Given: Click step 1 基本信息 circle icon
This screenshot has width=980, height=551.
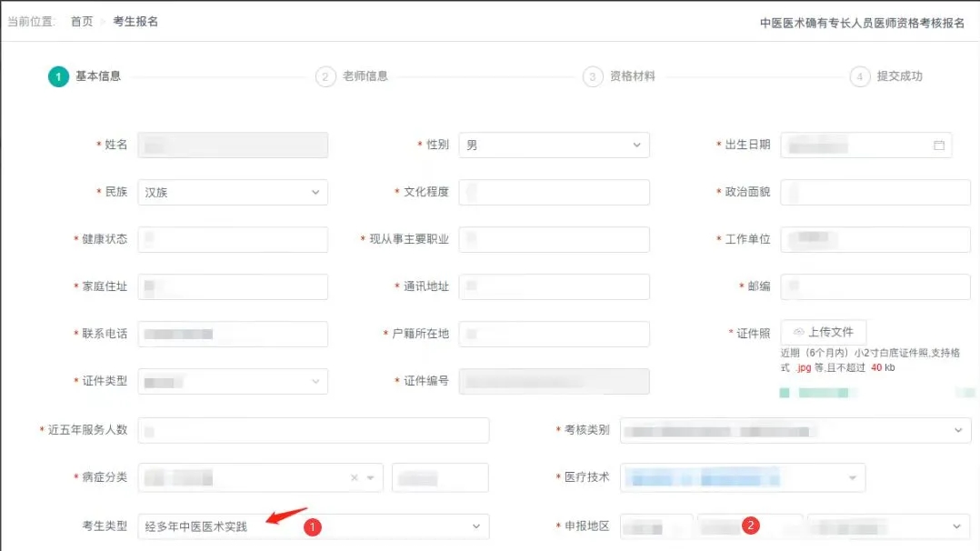Looking at the screenshot, I should coord(58,77).
